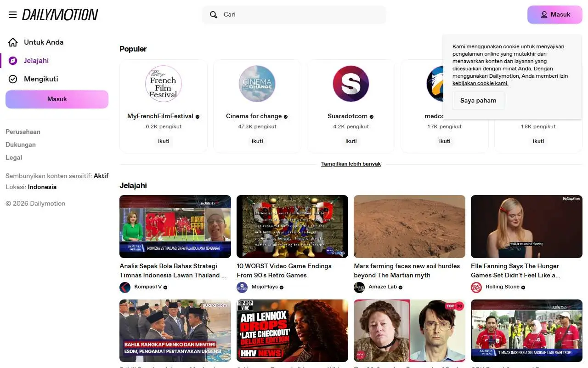This screenshot has height=368, width=588.
Task: Accept cookies with Saya paham
Action: click(x=478, y=101)
